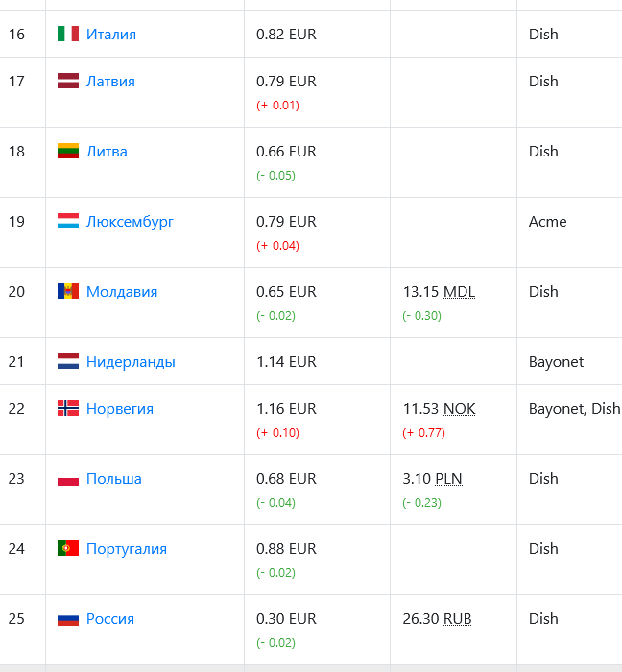
Task: Open the Нидерланды country link
Action: [131, 362]
